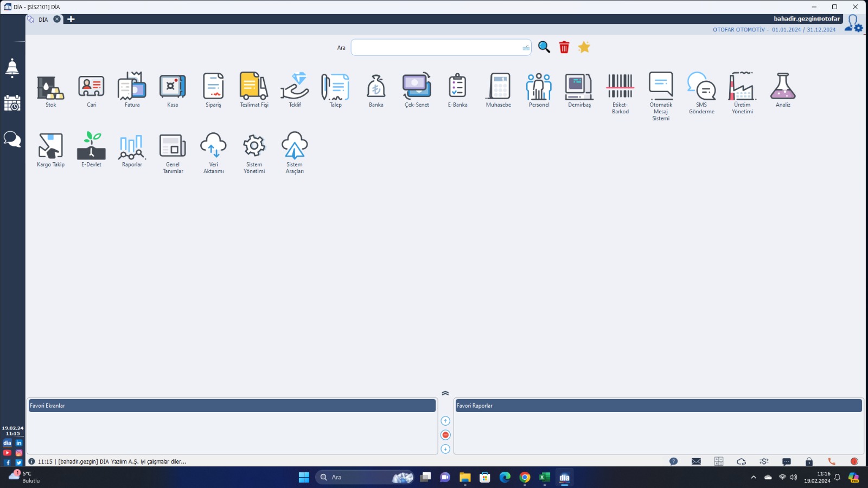Click the red trash clear icon

coord(564,47)
